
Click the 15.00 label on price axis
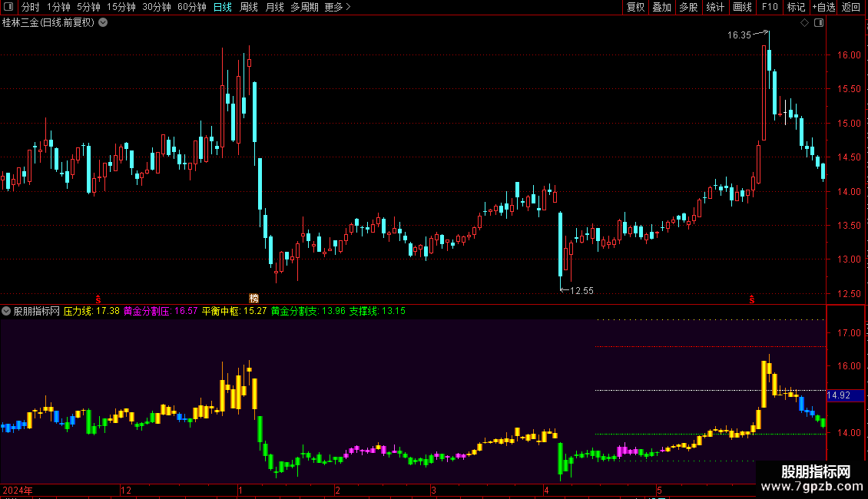849,124
